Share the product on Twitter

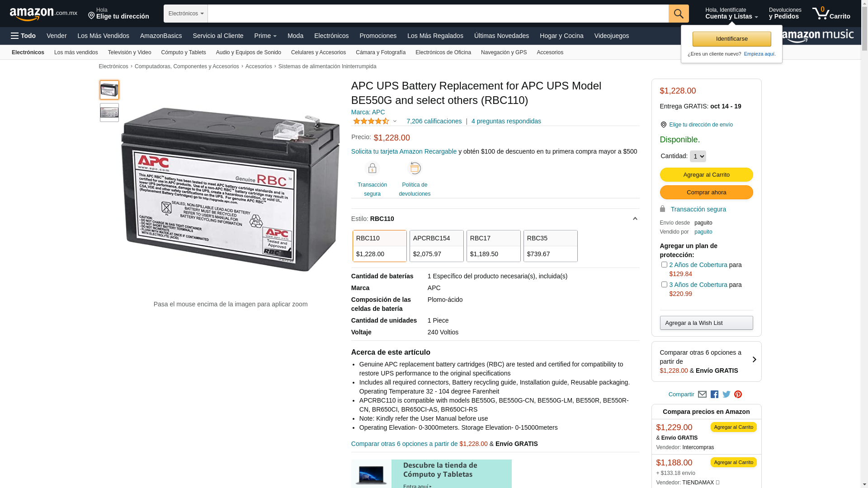(726, 394)
